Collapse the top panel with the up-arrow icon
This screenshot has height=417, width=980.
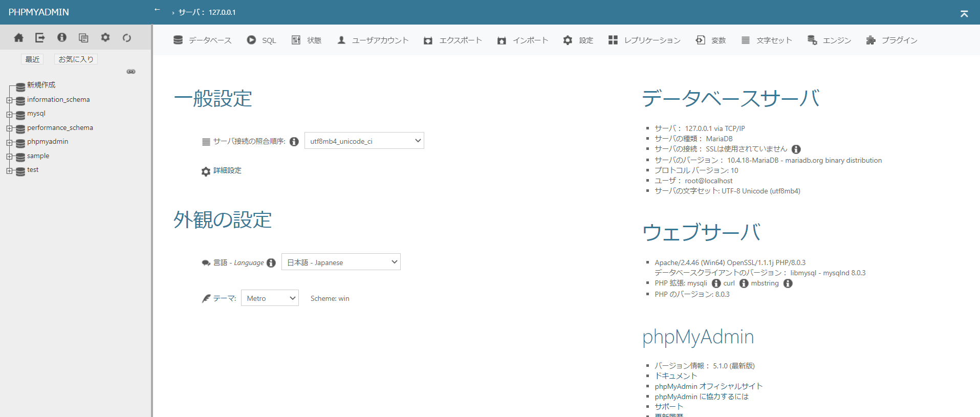[964, 14]
